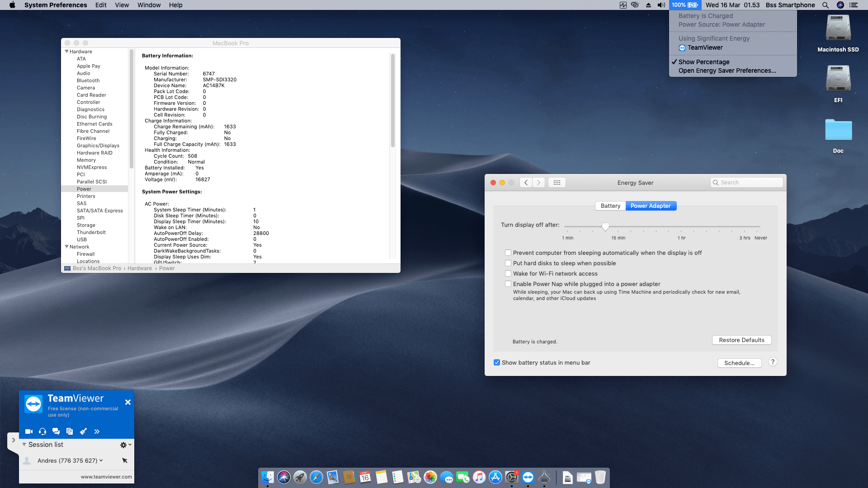
Task: Click the Schedule... button
Action: [x=739, y=363]
